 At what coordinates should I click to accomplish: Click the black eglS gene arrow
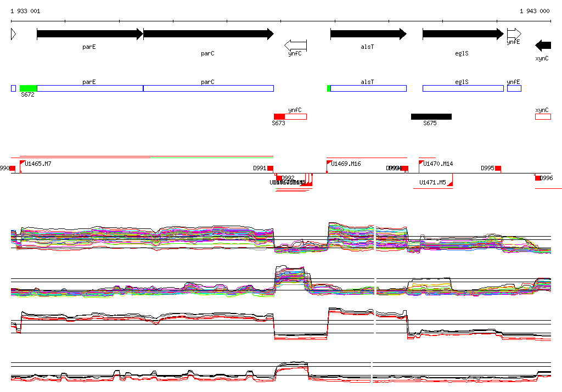click(463, 34)
